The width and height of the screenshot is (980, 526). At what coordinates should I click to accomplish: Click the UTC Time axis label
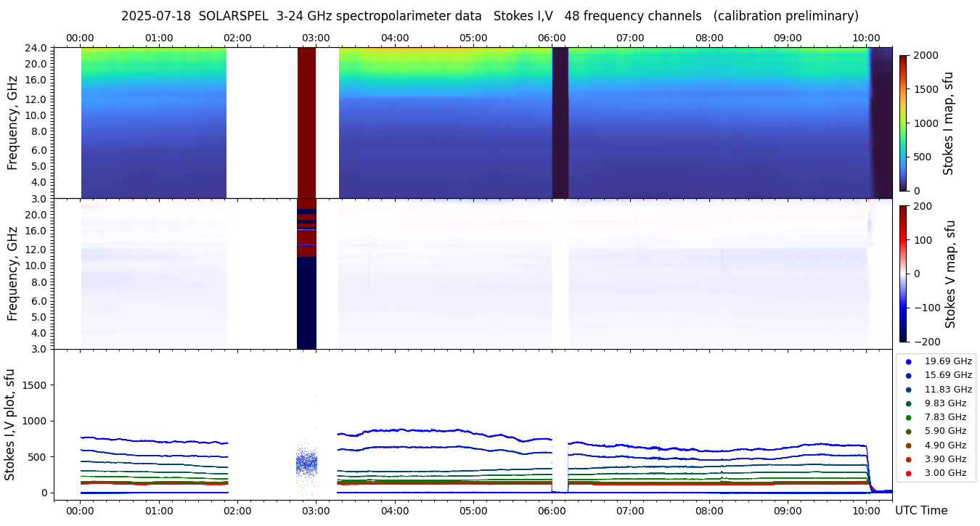pyautogui.click(x=920, y=511)
